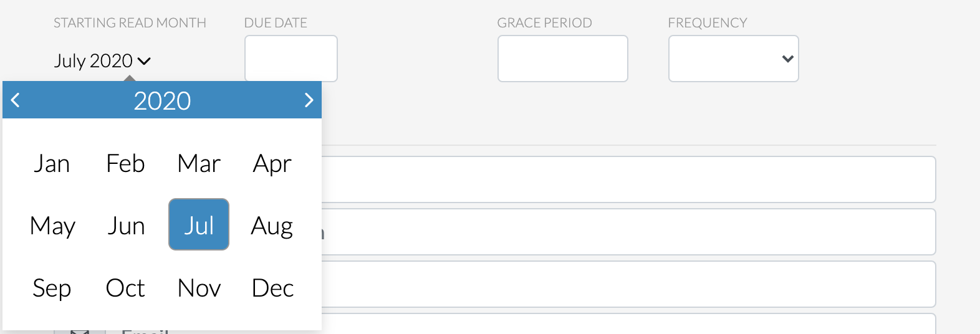Click the 2020 year header
Viewport: 980px width, 334px height.
coord(162,100)
